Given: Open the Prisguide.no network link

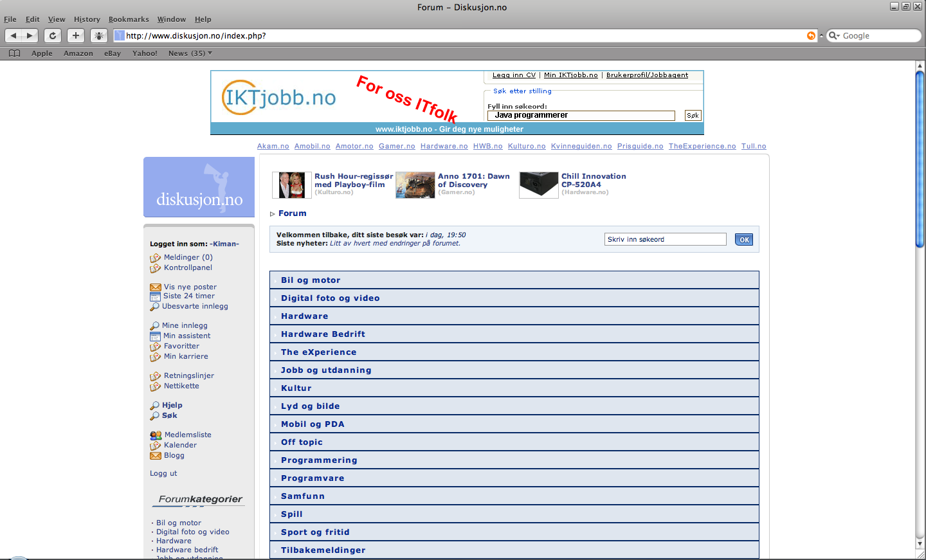Looking at the screenshot, I should pyautogui.click(x=640, y=147).
